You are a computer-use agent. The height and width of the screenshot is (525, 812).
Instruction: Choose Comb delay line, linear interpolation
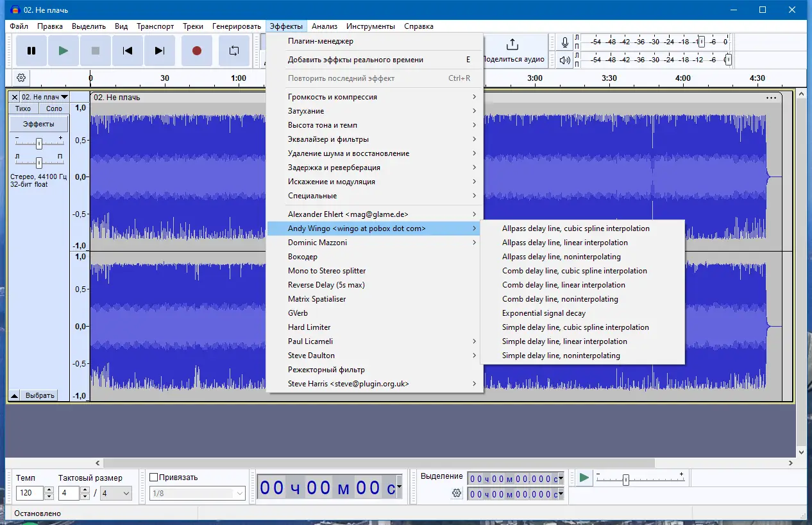coord(582,285)
